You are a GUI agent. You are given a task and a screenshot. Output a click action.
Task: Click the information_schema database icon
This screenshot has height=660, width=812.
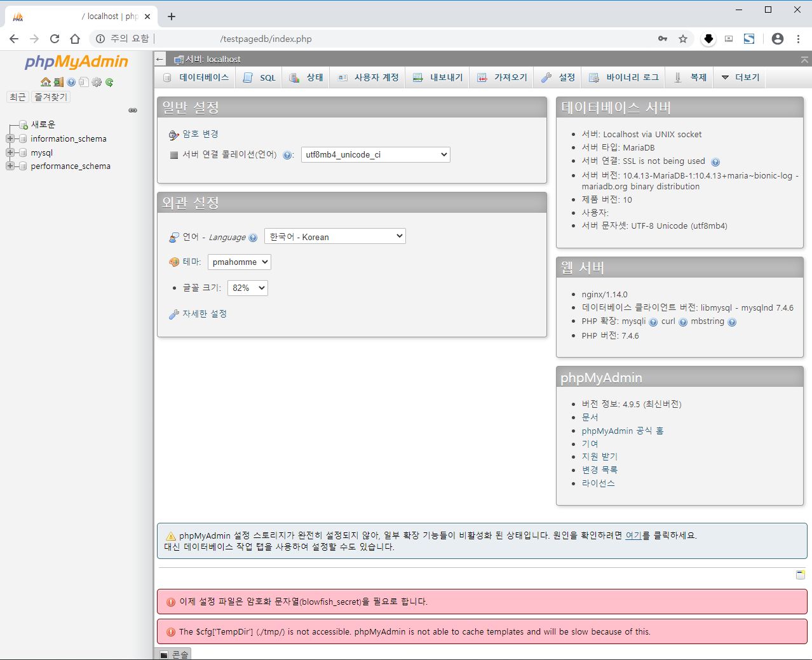coord(24,138)
